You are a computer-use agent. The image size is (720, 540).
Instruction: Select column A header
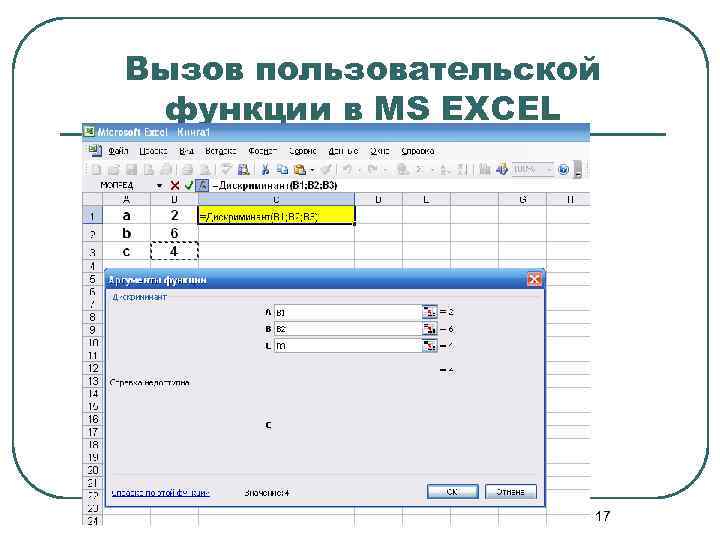coord(127,199)
